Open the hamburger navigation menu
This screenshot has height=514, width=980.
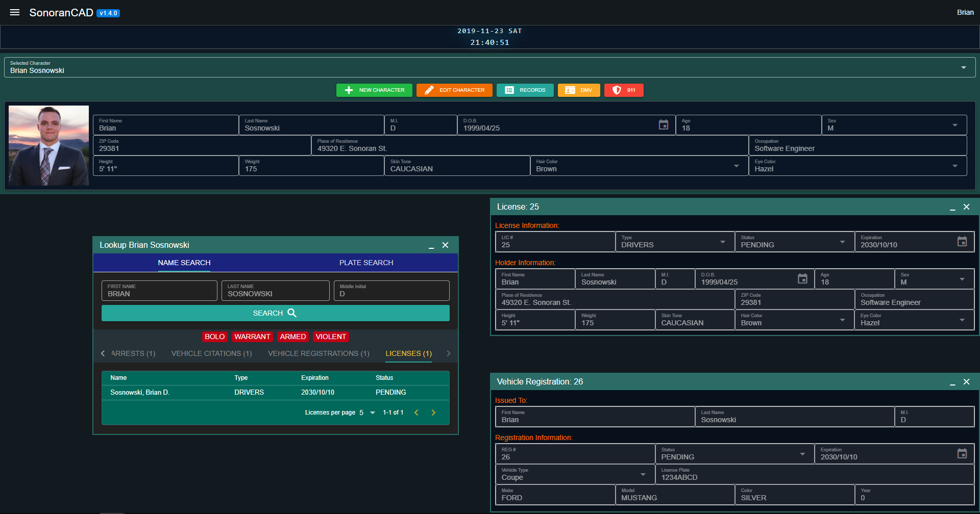pos(15,12)
